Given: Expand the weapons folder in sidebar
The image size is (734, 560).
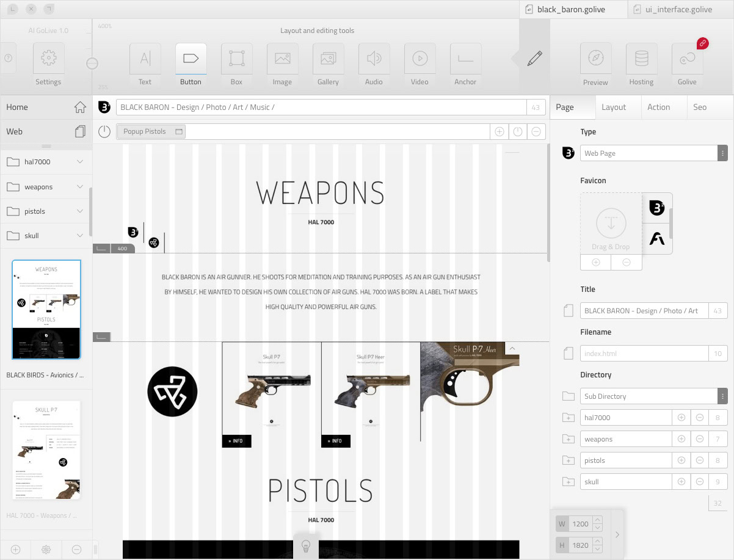Looking at the screenshot, I should pyautogui.click(x=80, y=187).
